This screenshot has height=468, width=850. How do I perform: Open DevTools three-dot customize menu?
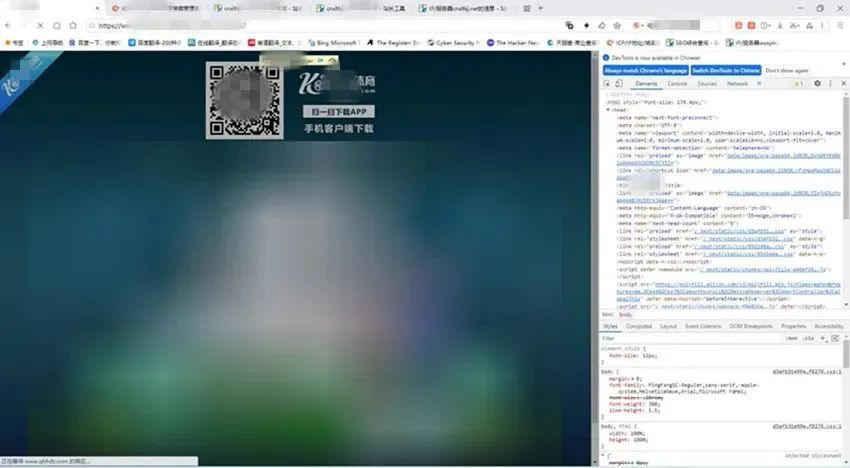coord(831,83)
